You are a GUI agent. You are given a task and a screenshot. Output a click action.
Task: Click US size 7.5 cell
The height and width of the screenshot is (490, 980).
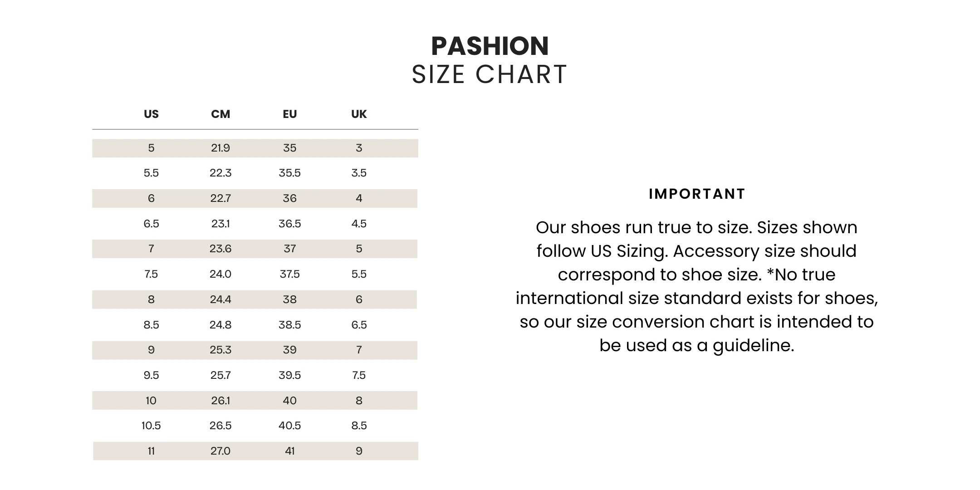pos(151,274)
